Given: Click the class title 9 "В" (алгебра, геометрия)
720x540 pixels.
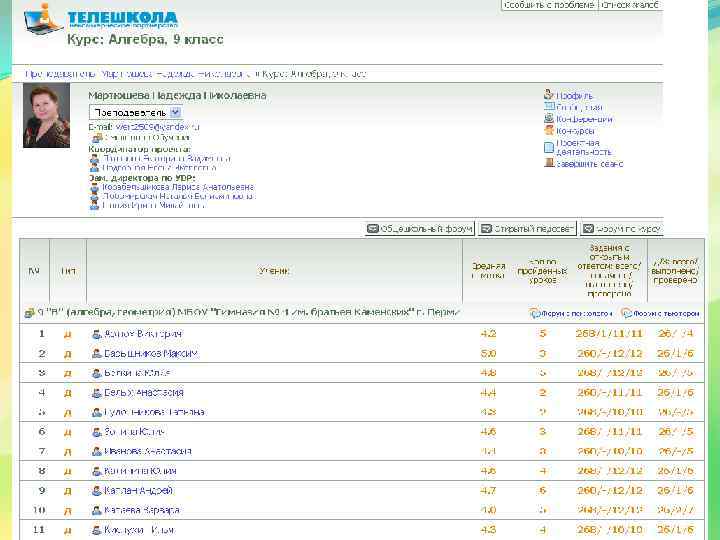Looking at the screenshot, I should [248, 313].
